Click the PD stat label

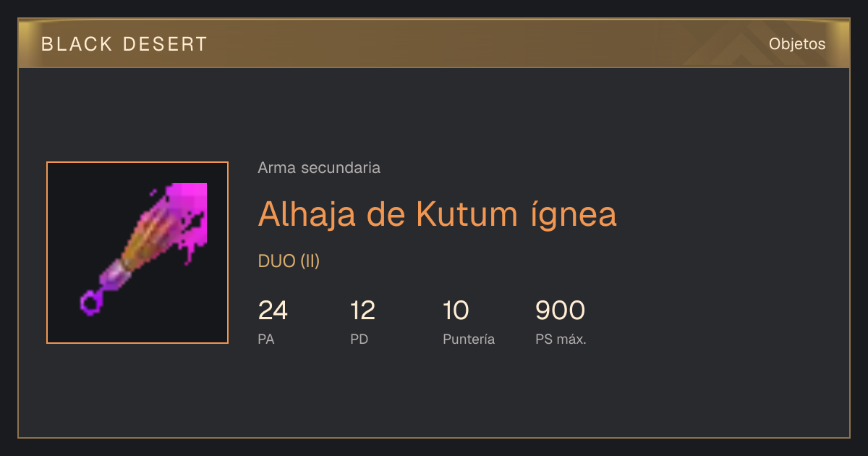point(359,339)
